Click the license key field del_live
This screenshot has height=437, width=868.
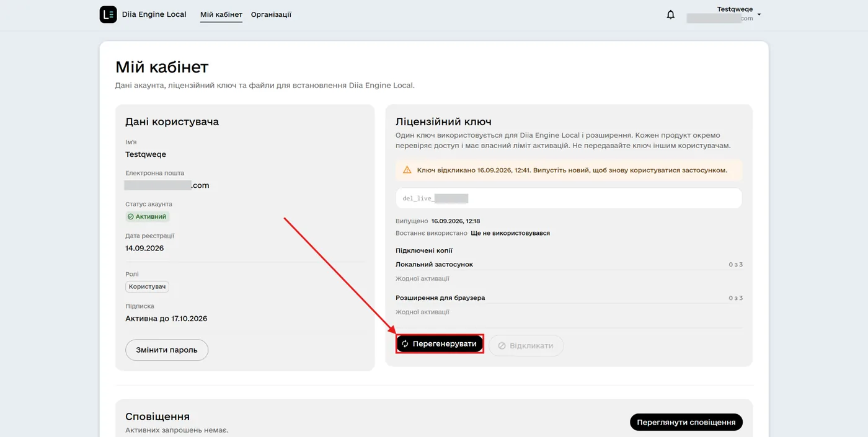coord(569,198)
